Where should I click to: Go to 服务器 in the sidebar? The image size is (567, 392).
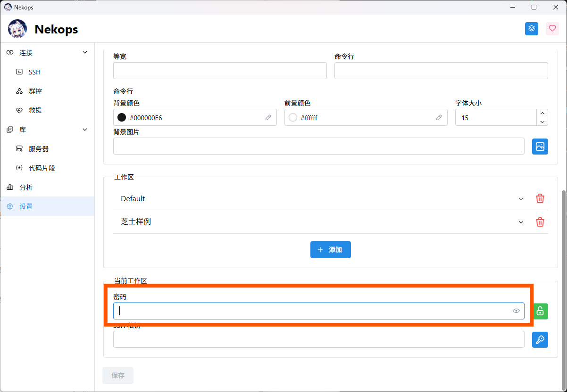[x=39, y=149]
